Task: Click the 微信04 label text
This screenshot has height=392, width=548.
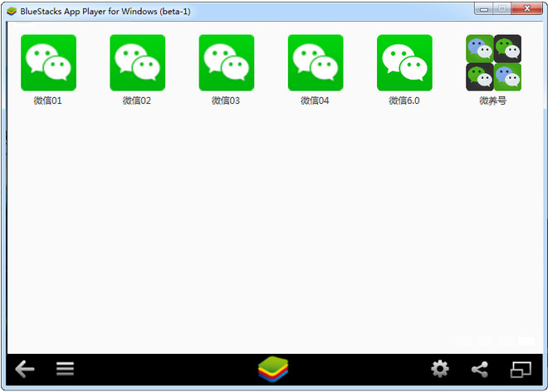Action: [x=315, y=100]
